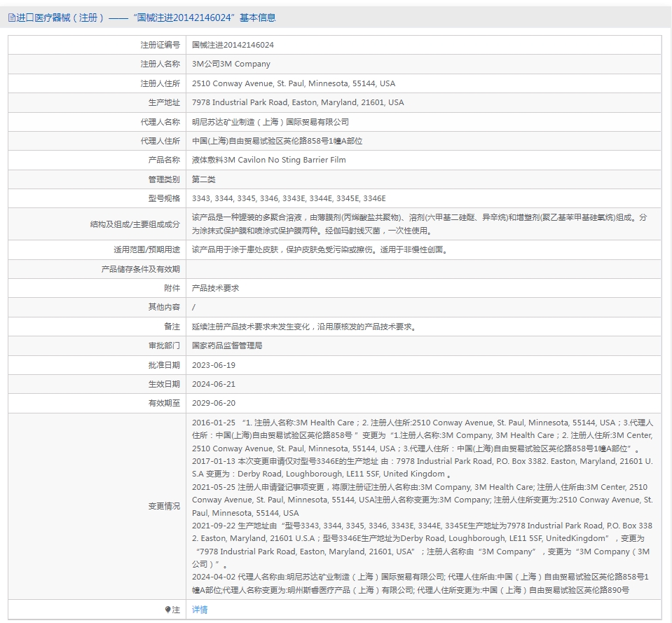Click the bullet icon beside 注
672x623 pixels.
pyautogui.click(x=167, y=610)
